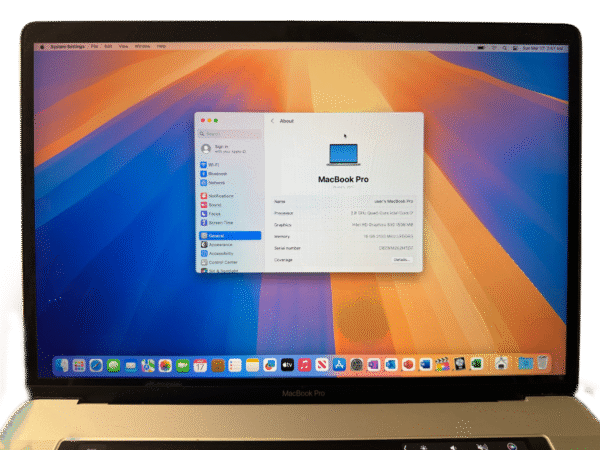
Task: Select Accessibility in the sidebar
Action: click(x=230, y=253)
